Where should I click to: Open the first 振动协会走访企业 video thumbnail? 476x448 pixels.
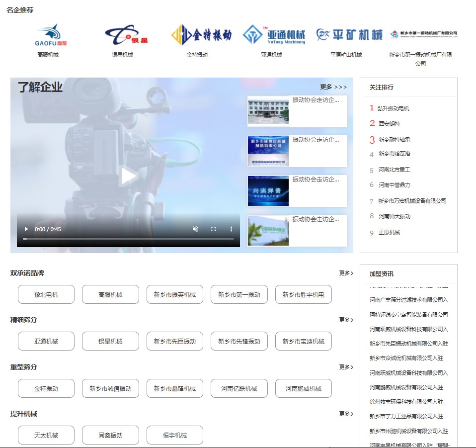tap(268, 111)
